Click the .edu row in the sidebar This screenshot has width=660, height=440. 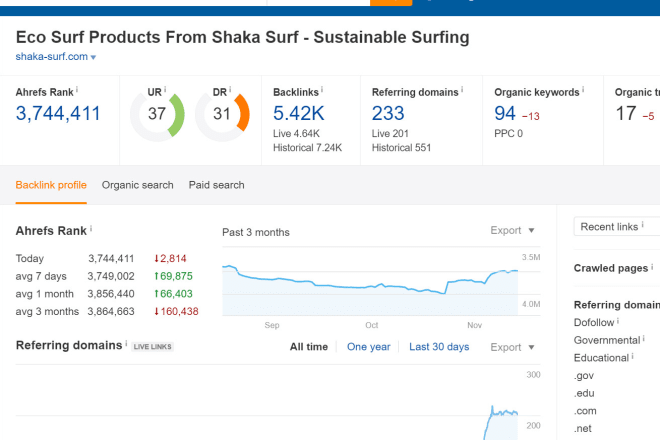[584, 393]
